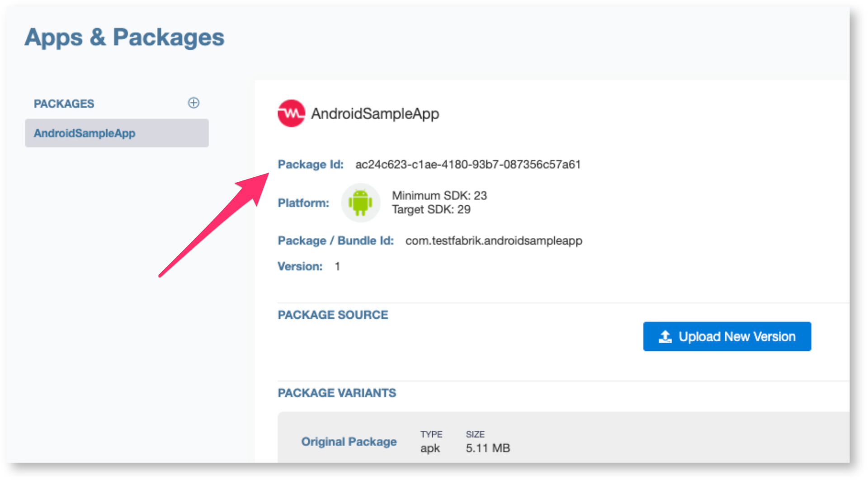The width and height of the screenshot is (868, 481).
Task: Click the Minimum SDK: 23 text
Action: 439,195
